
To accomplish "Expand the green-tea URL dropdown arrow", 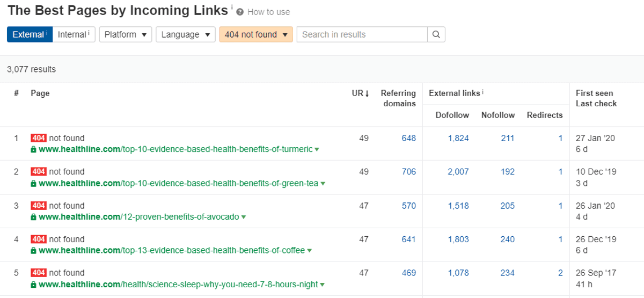I will click(323, 184).
